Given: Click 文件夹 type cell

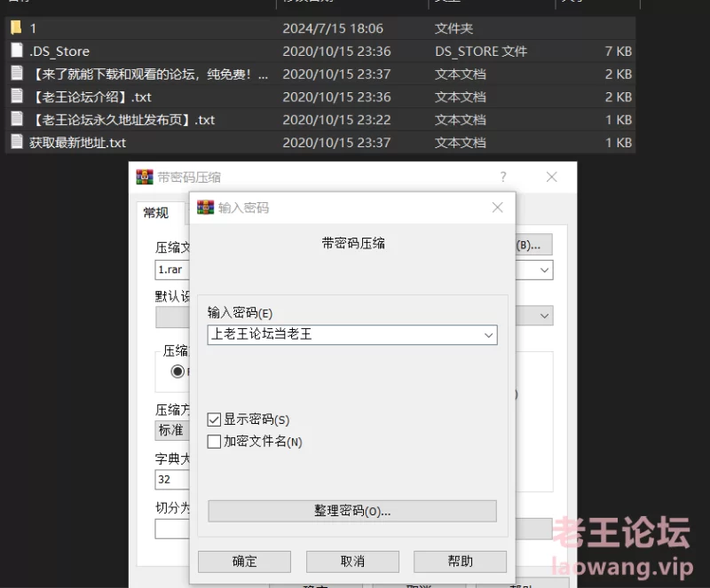Looking at the screenshot, I should [454, 28].
